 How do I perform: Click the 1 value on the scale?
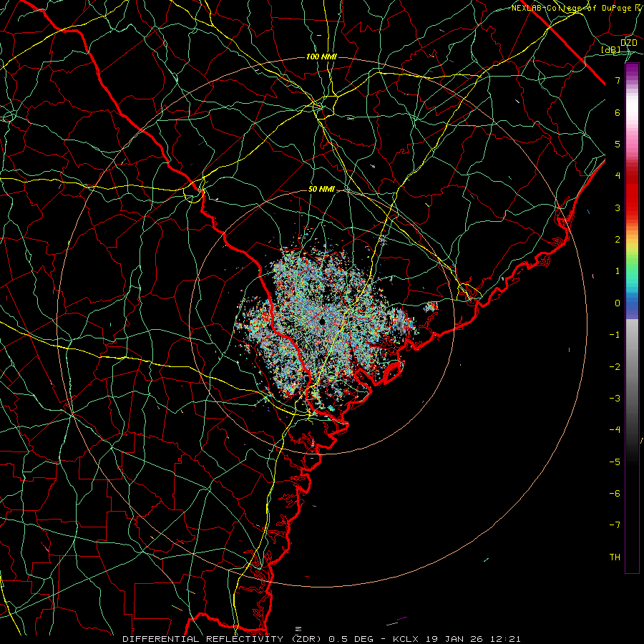coord(618,271)
